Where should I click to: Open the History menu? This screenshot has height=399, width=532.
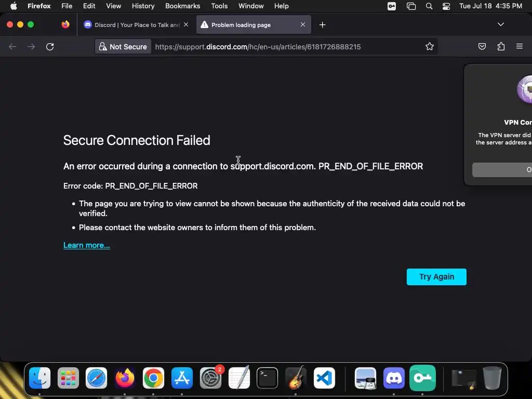[143, 6]
